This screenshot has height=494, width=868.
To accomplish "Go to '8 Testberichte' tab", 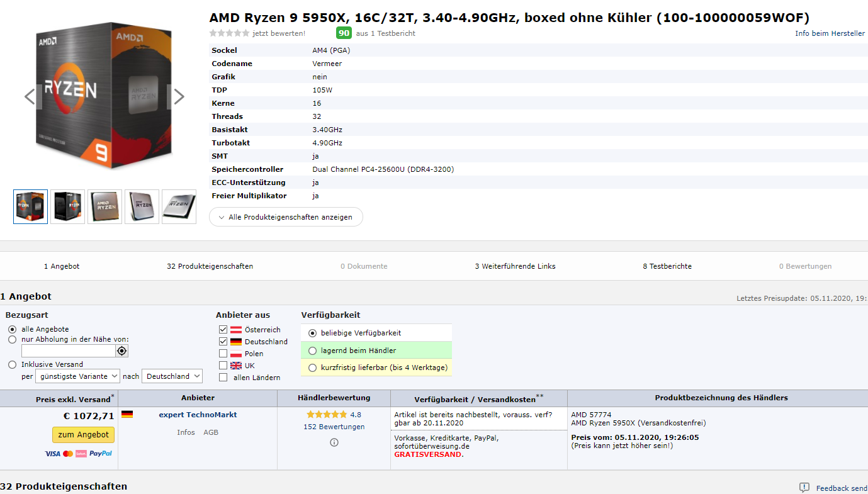I will click(x=667, y=266).
